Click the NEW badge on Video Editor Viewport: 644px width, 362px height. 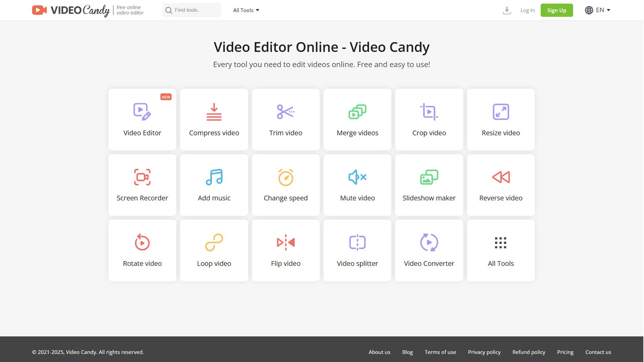pyautogui.click(x=166, y=97)
